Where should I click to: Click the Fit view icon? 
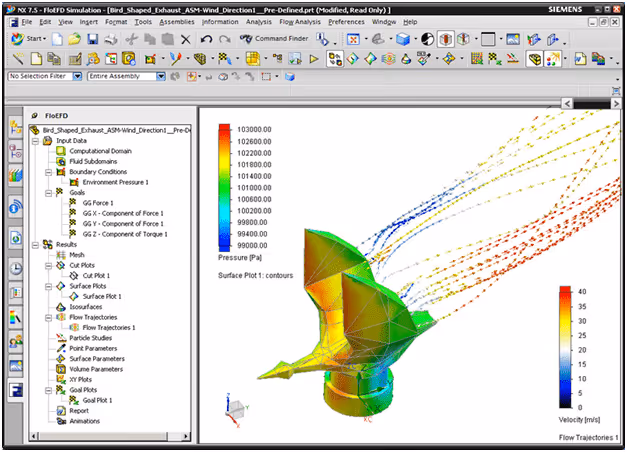click(x=353, y=39)
